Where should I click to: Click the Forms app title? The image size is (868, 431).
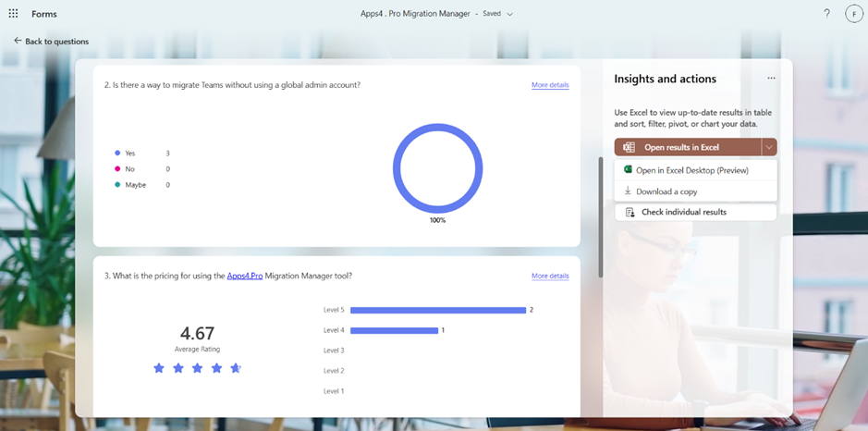click(x=44, y=14)
